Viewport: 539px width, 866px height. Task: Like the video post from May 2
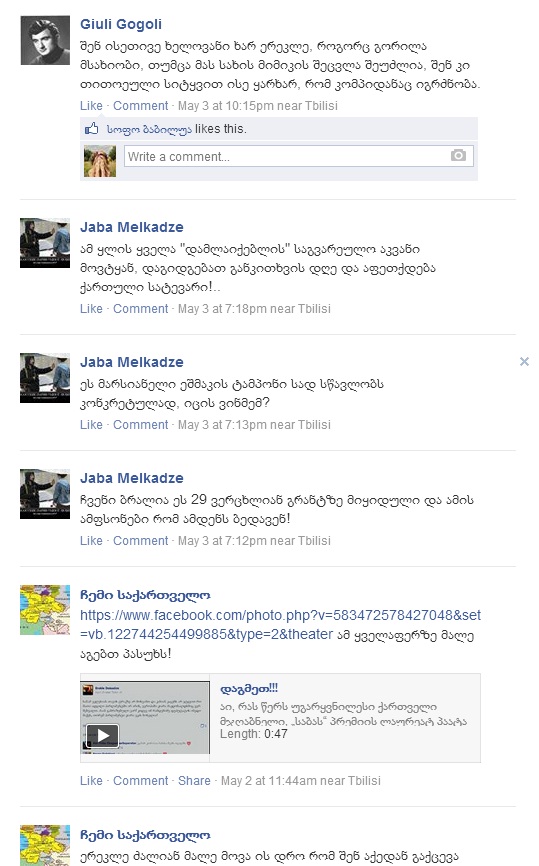pos(91,781)
